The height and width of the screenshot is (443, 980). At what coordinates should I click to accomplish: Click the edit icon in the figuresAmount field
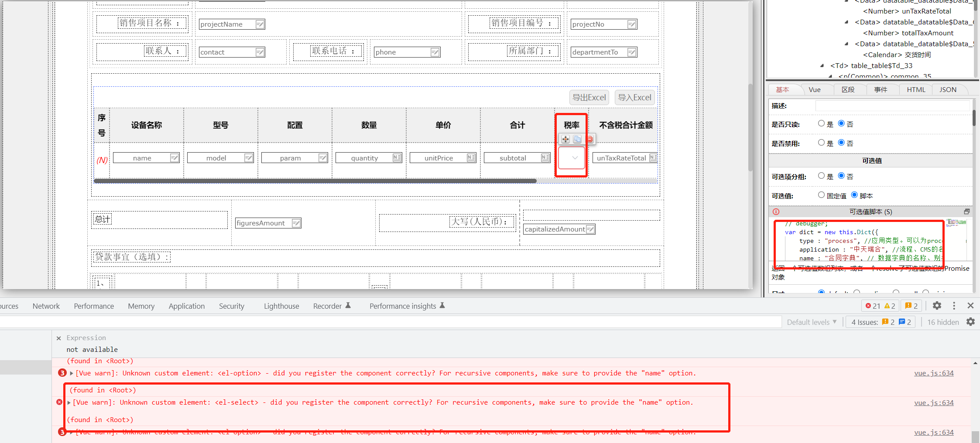[296, 223]
